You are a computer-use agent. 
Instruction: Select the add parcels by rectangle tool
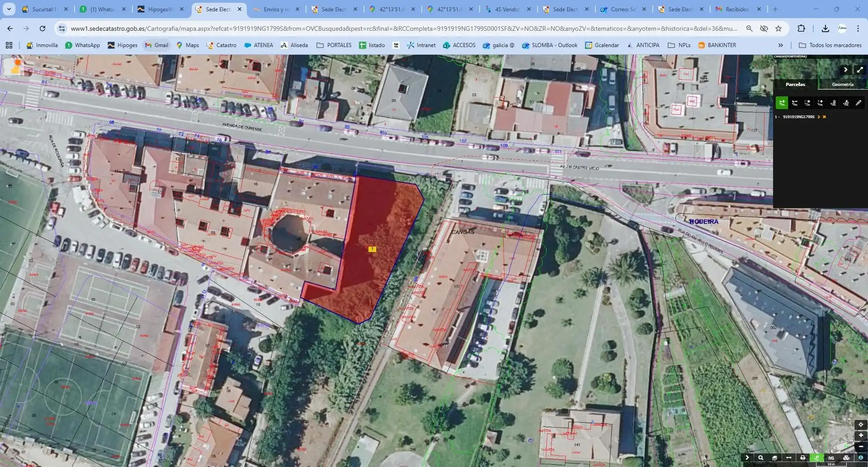tap(807, 103)
